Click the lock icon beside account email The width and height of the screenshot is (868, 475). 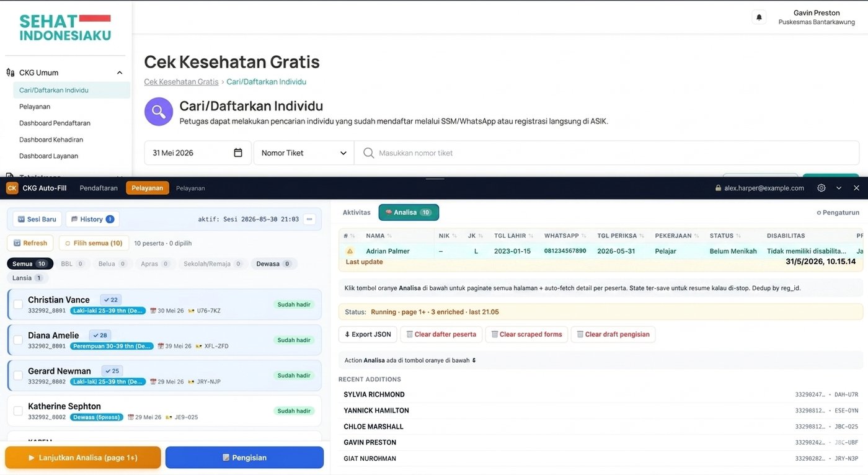(x=718, y=188)
